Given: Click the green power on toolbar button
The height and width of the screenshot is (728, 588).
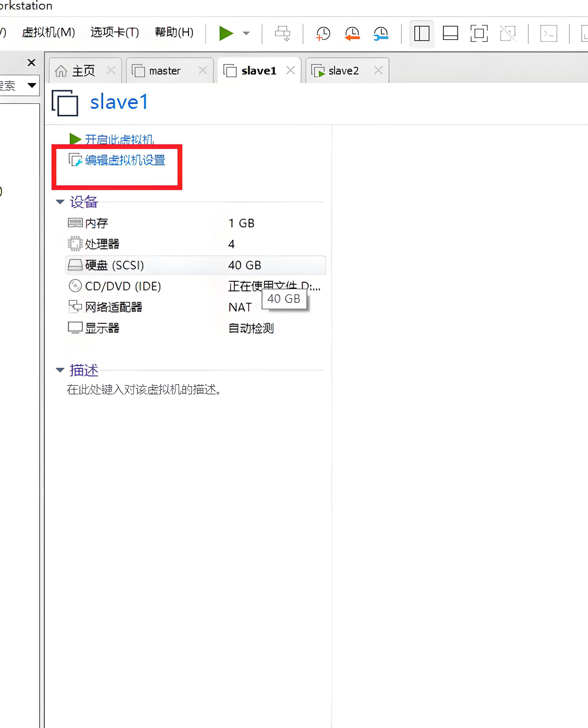Looking at the screenshot, I should pos(226,33).
